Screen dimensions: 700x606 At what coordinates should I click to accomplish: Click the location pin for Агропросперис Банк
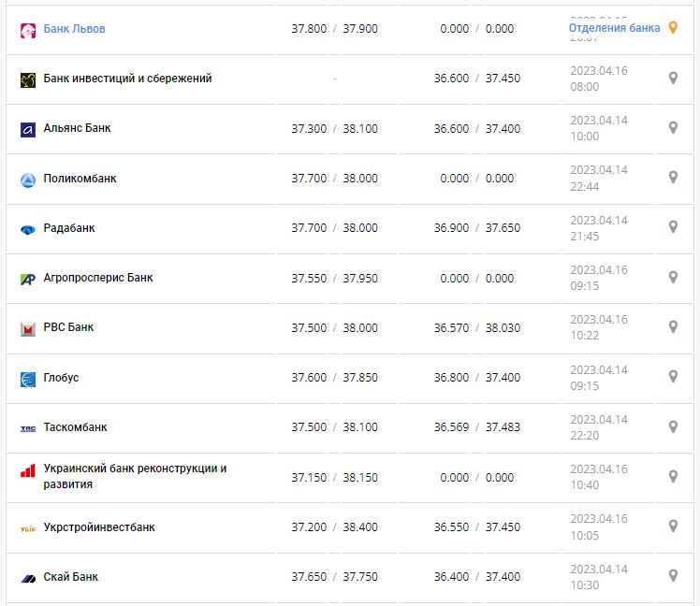coord(672,278)
